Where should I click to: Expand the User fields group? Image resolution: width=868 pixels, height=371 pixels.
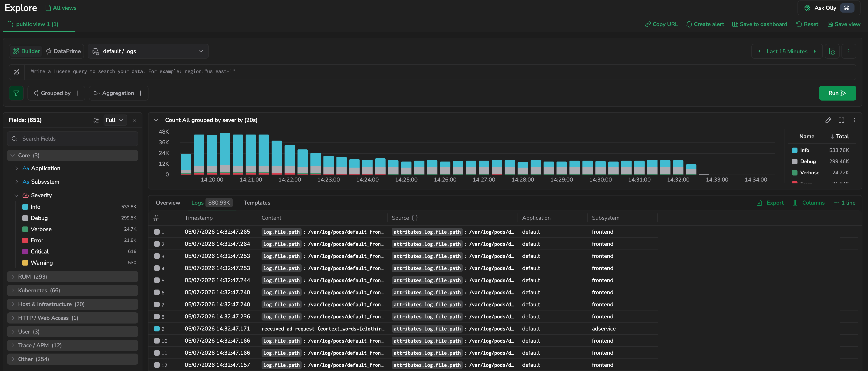(72, 332)
